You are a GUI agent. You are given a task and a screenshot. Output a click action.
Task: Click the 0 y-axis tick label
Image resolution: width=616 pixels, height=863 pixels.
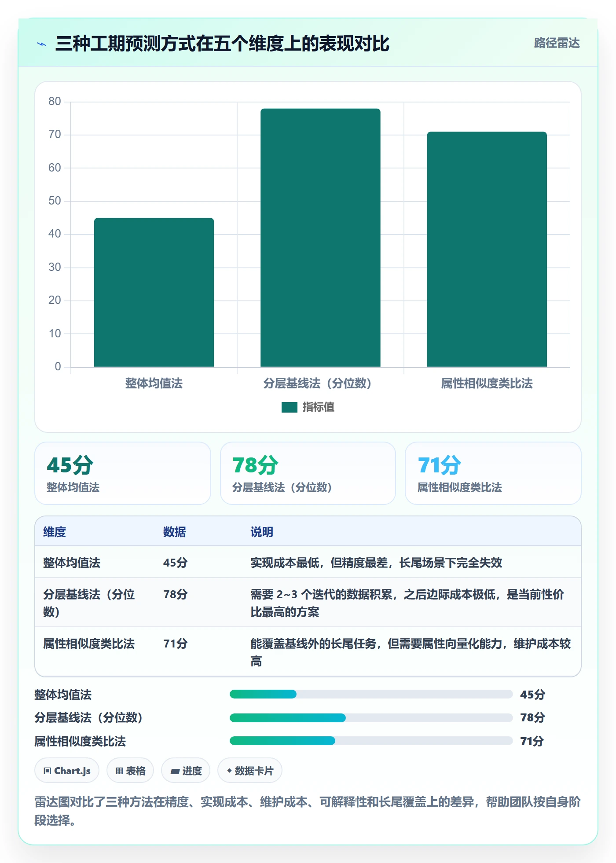click(x=58, y=367)
